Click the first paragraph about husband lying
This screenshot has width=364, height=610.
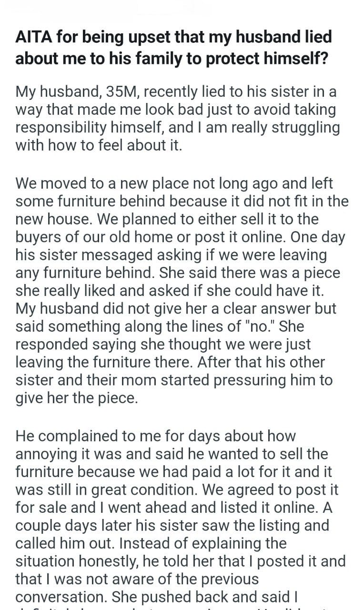point(175,119)
